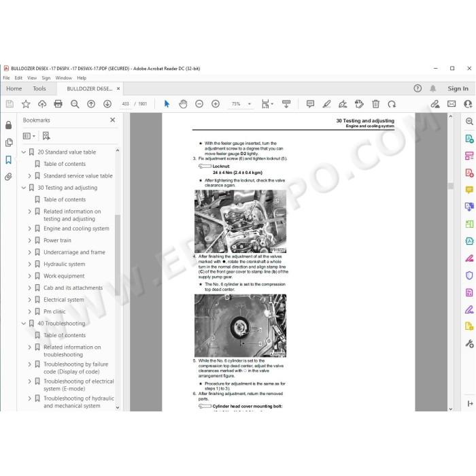Send file by email envelope icon
476x476 pixels.
point(452,104)
